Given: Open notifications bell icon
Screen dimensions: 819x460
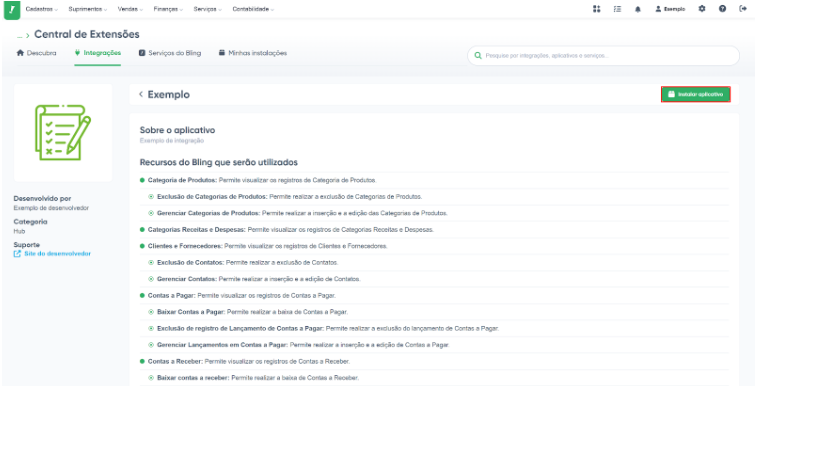Looking at the screenshot, I should pyautogui.click(x=638, y=9).
